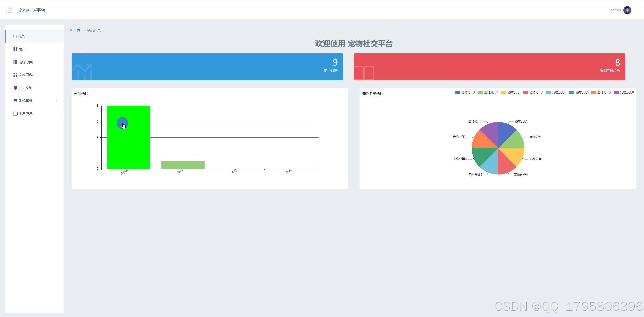Viewport: 644px width, 317px height.
Task: Click the 宠物分类 grid icon in sidebar
Action: (15, 62)
